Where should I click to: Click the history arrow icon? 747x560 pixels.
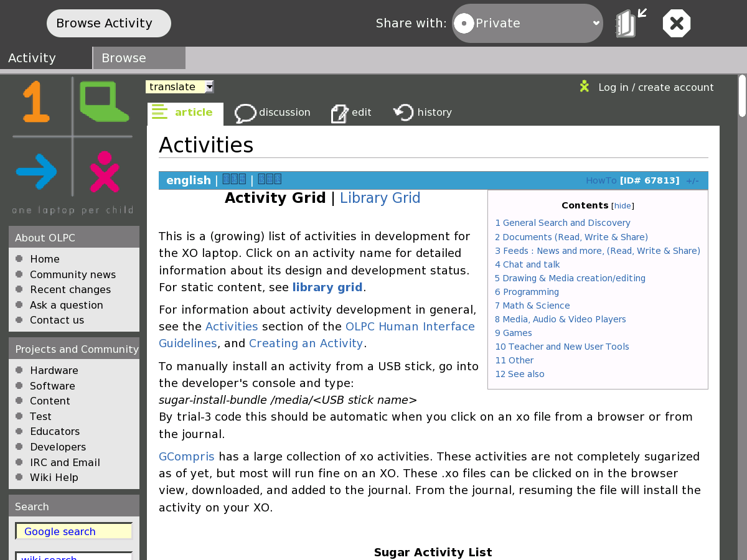[x=403, y=113]
